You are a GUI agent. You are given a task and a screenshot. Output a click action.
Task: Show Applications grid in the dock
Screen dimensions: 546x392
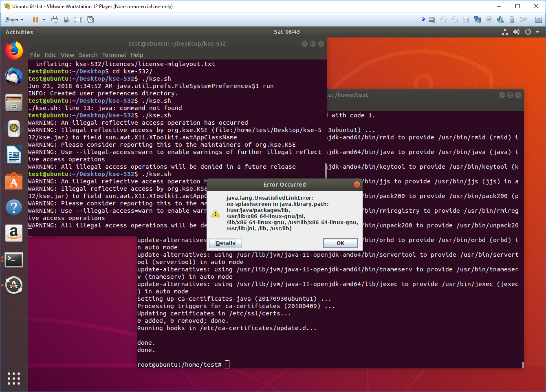click(x=14, y=378)
